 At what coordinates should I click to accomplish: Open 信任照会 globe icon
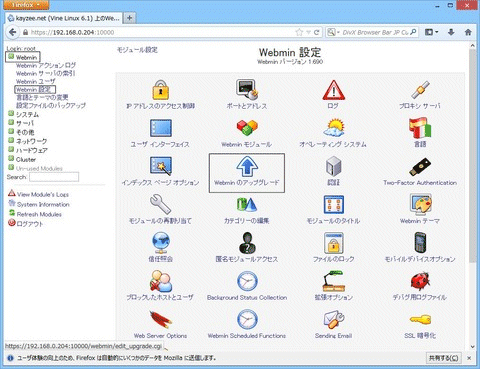click(x=161, y=243)
